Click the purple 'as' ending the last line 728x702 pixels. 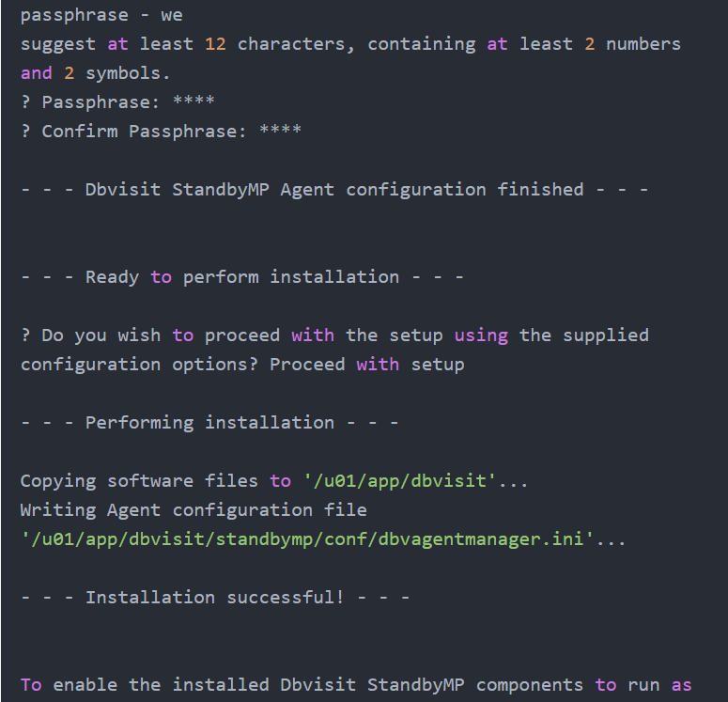click(681, 684)
